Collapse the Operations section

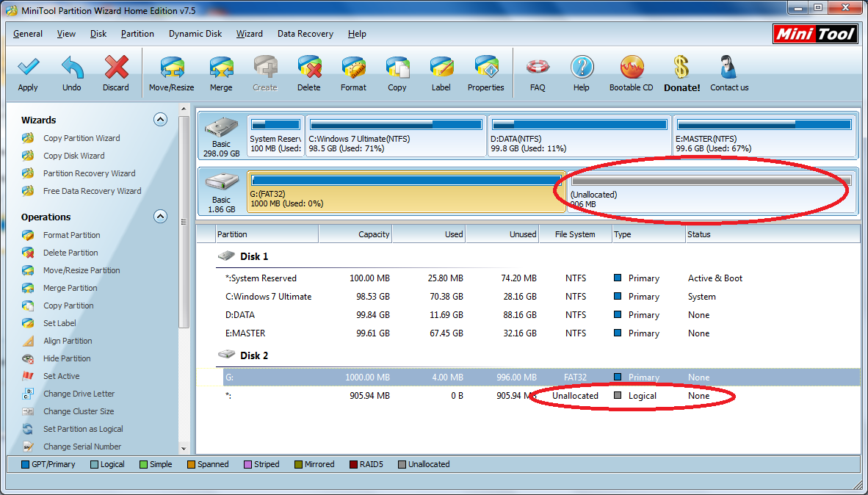160,217
